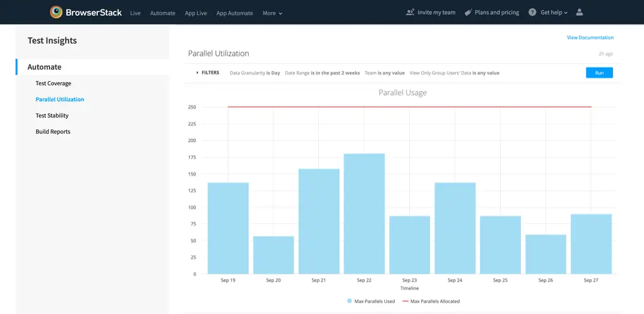Go to Live in top navigation
This screenshot has height=314, width=644.
tap(135, 13)
